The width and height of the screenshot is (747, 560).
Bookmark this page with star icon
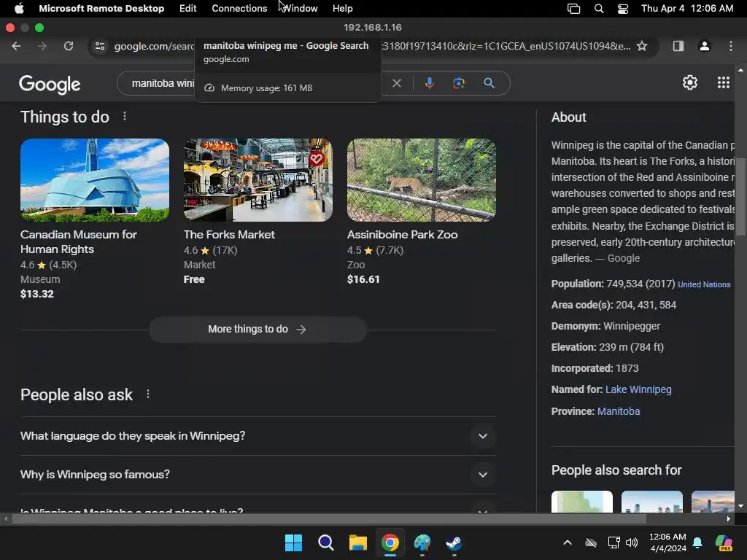click(x=642, y=46)
